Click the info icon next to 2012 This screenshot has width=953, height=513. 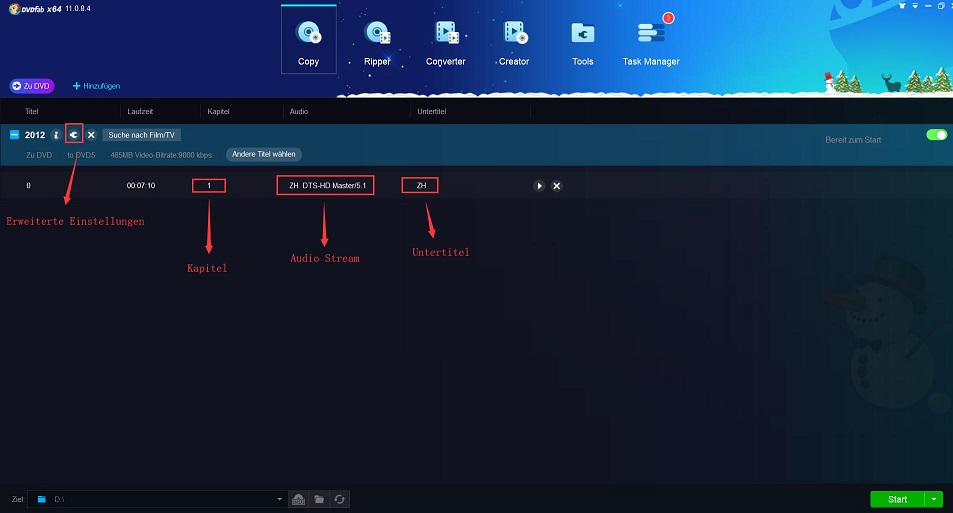coord(56,135)
